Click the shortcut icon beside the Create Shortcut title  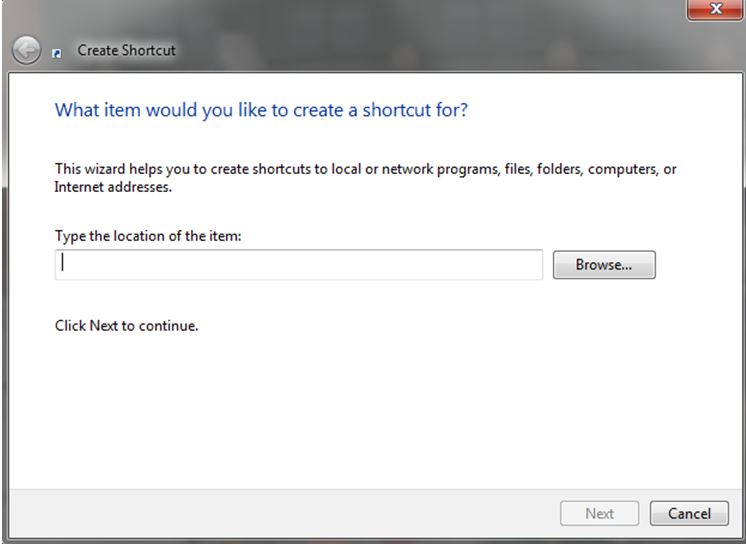(57, 52)
